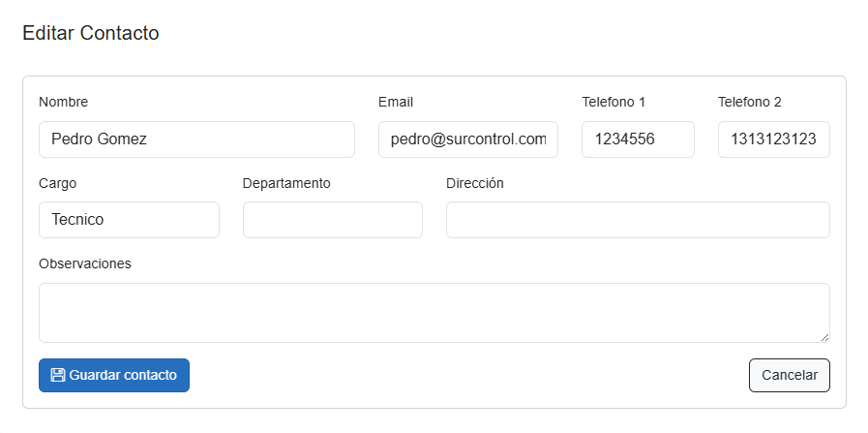The height and width of the screenshot is (433, 868).
Task: Focus the Nombre field containing Pedro Gomez
Action: pyautogui.click(x=196, y=139)
